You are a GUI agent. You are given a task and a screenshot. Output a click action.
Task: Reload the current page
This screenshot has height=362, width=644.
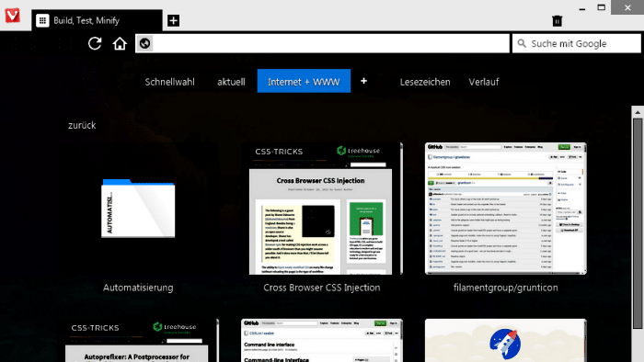pyautogui.click(x=95, y=43)
